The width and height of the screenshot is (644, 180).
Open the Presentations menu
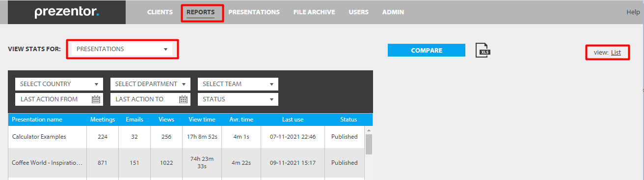click(254, 12)
